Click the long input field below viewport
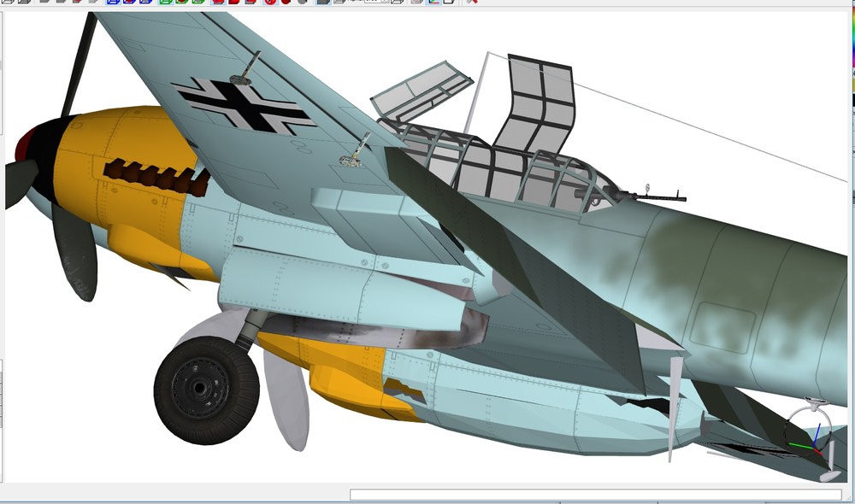This screenshot has width=855, height=504. [x=595, y=495]
